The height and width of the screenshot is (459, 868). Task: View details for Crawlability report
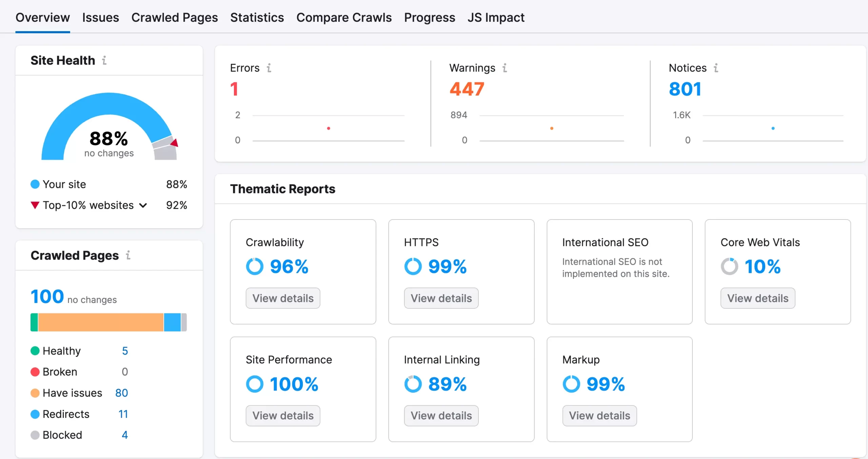click(283, 298)
